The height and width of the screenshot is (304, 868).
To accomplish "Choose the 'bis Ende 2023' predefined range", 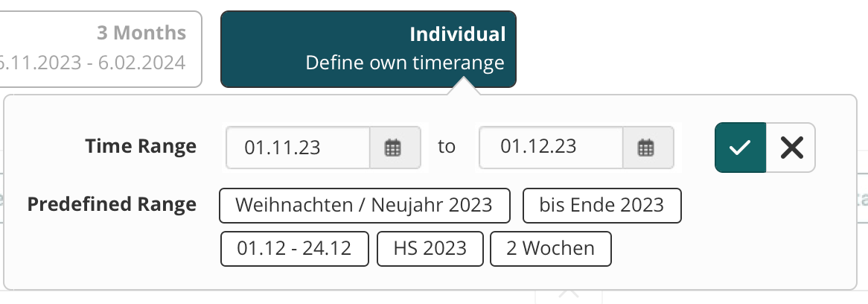I will [601, 205].
